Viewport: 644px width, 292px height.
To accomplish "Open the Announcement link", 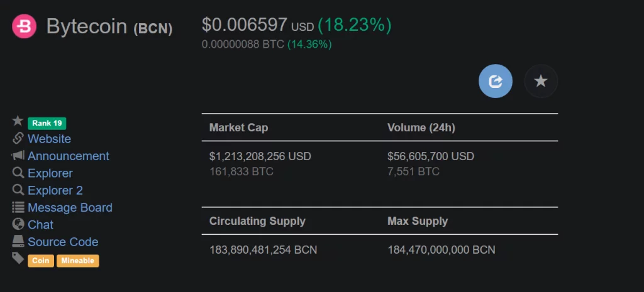I will pos(69,156).
